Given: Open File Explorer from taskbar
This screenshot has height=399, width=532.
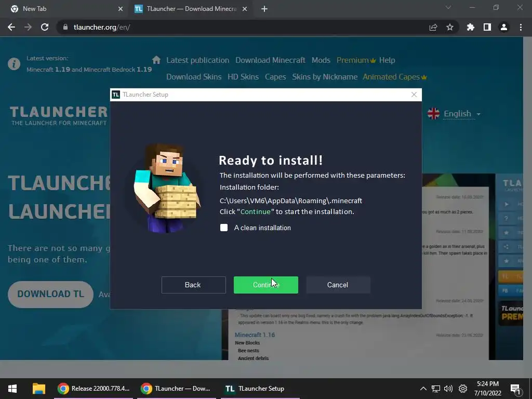Looking at the screenshot, I should (38, 389).
